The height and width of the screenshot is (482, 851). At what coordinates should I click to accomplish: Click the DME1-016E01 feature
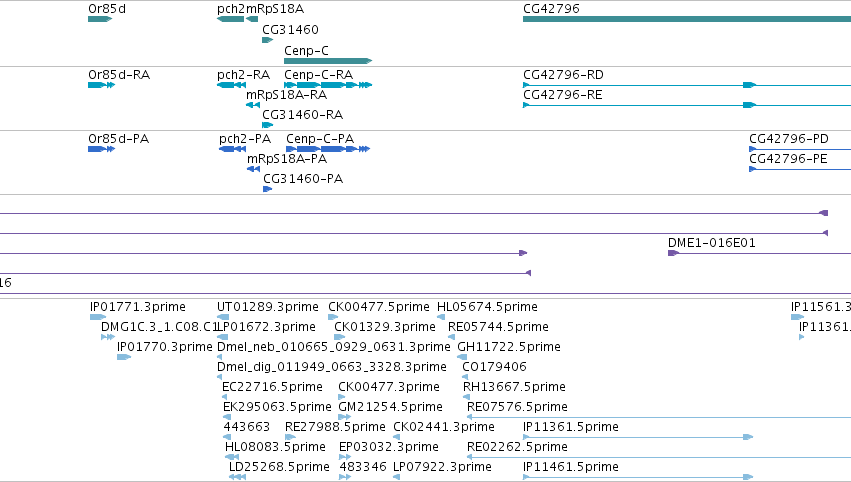tap(759, 253)
